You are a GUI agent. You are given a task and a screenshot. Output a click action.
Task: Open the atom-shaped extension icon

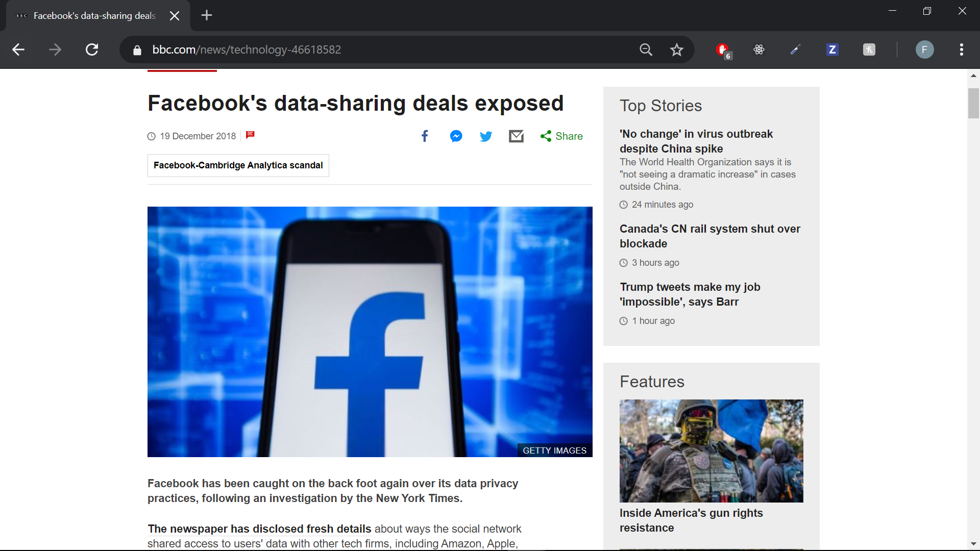tap(759, 49)
